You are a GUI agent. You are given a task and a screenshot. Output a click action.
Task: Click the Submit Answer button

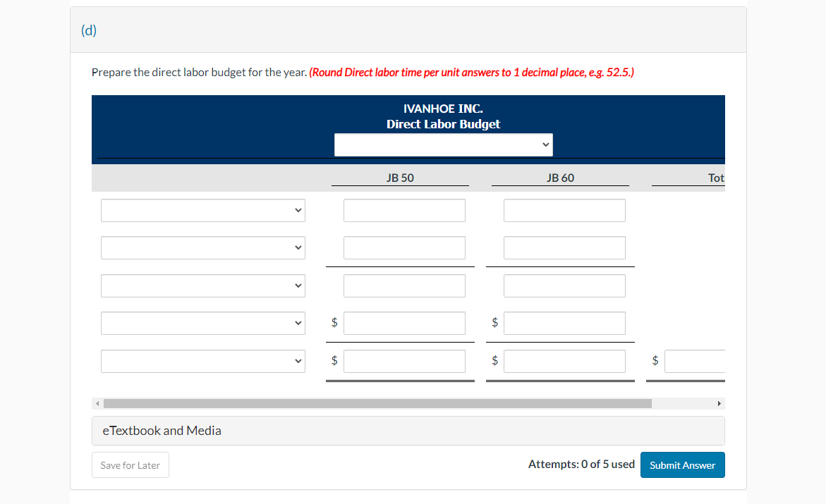coord(682,465)
